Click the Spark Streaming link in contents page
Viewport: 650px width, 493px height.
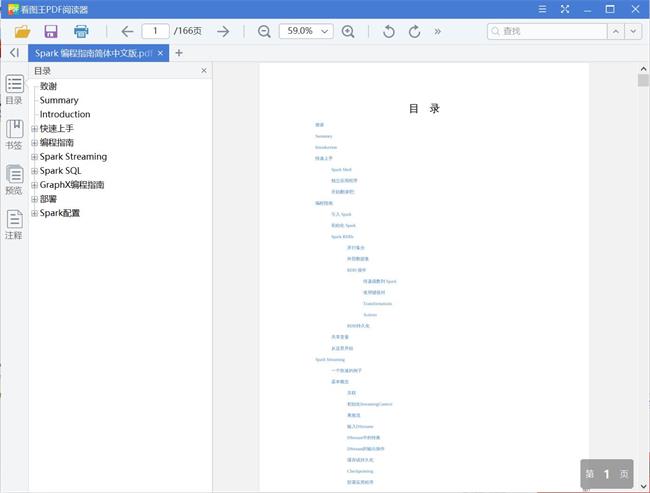pos(330,359)
